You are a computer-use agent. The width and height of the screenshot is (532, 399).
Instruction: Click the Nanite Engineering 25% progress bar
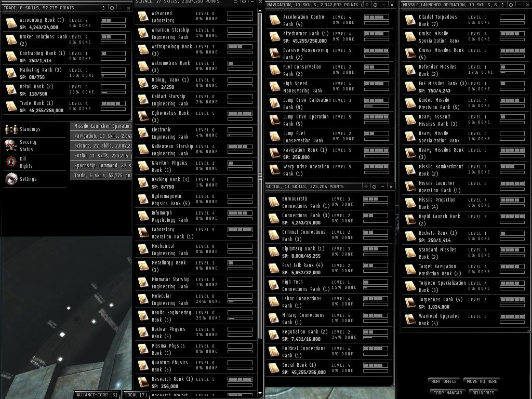point(240,318)
